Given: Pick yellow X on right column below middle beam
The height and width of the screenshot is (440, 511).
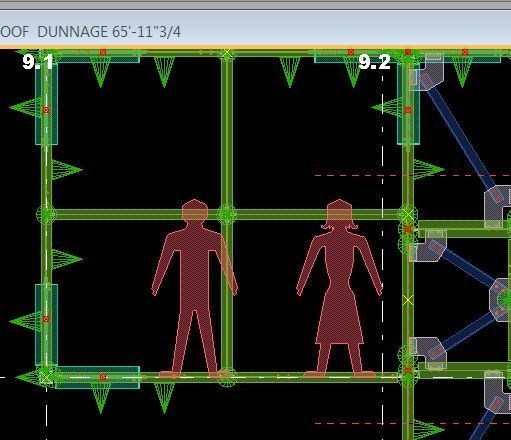Looking at the screenshot, I should pos(408,300).
